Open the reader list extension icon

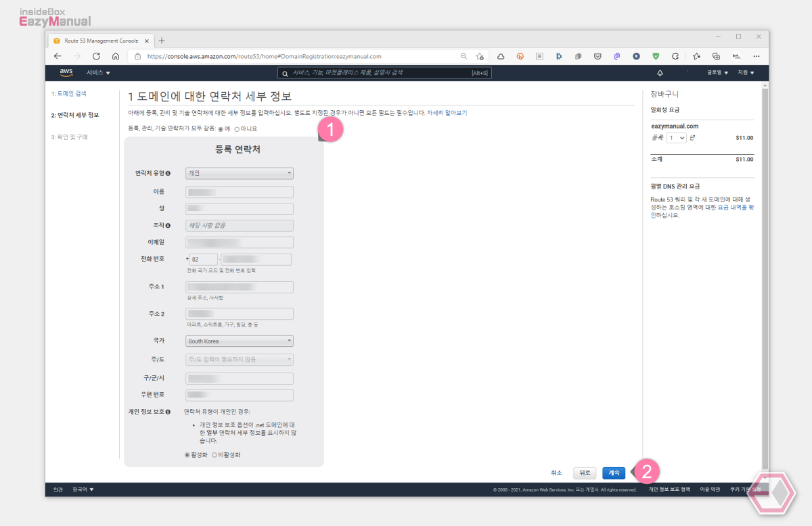[x=539, y=56]
